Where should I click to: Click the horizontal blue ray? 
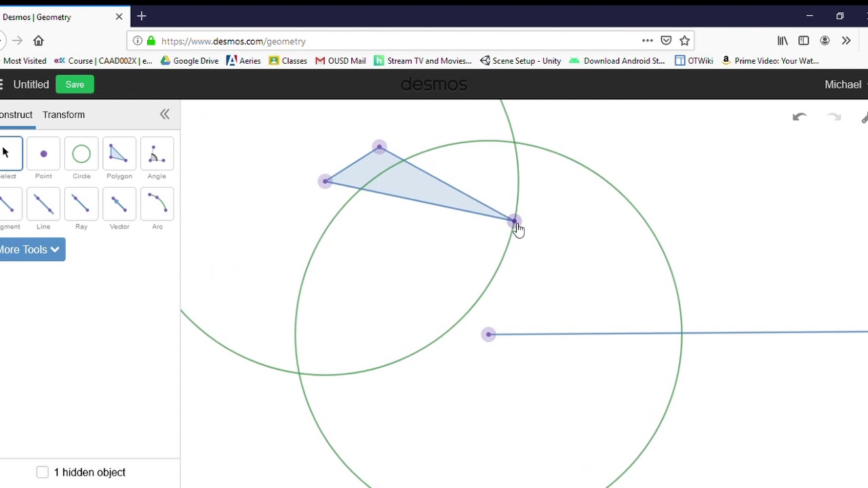click(x=678, y=333)
